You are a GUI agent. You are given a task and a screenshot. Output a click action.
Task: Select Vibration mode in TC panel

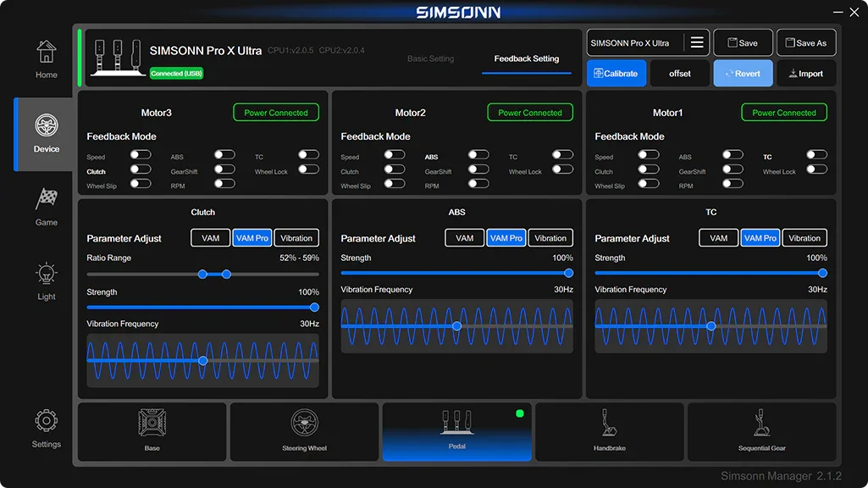(x=804, y=237)
